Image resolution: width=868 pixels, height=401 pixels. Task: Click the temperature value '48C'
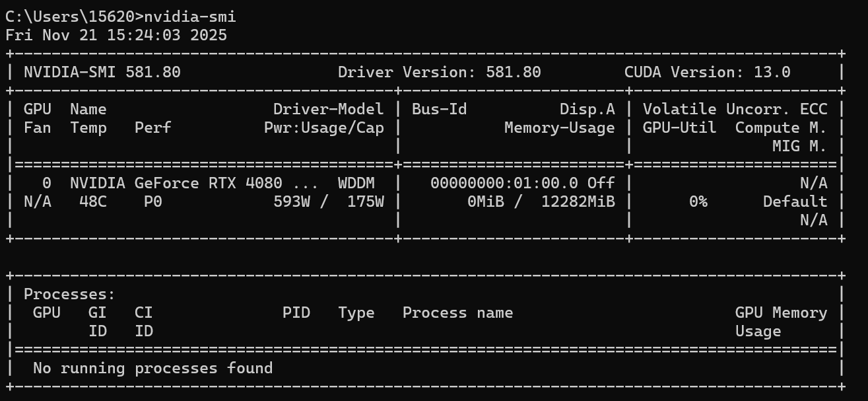[x=93, y=201]
